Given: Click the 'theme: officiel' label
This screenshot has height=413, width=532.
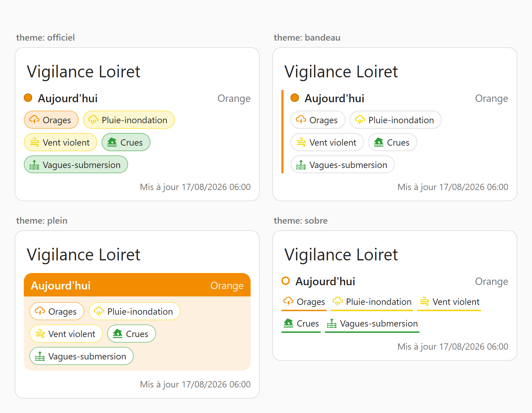Looking at the screenshot, I should 45,37.
